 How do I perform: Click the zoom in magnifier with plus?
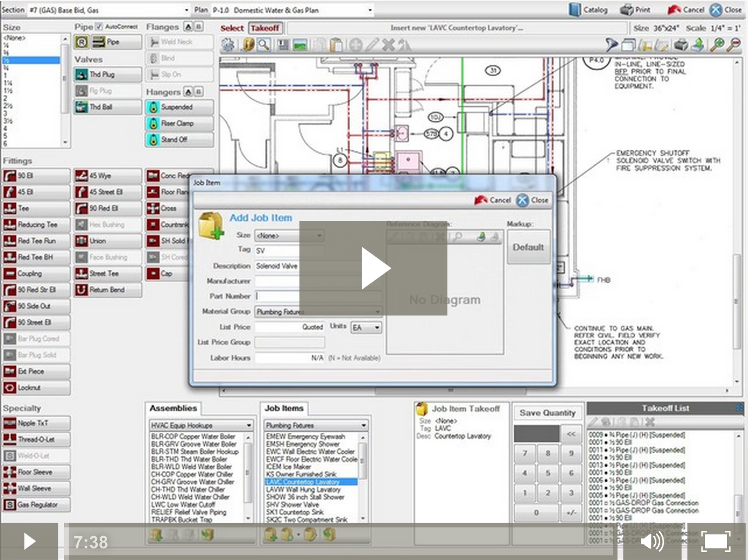pyautogui.click(x=718, y=45)
